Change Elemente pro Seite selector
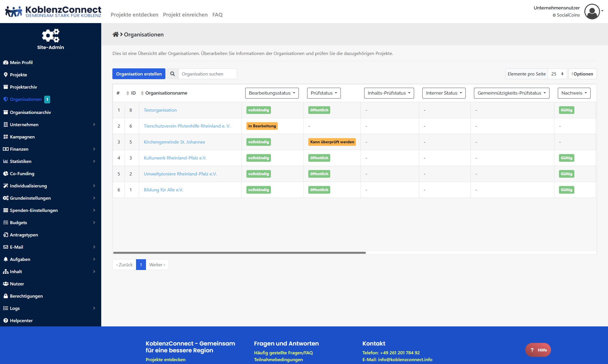Image resolution: width=608 pixels, height=364 pixels. point(557,74)
